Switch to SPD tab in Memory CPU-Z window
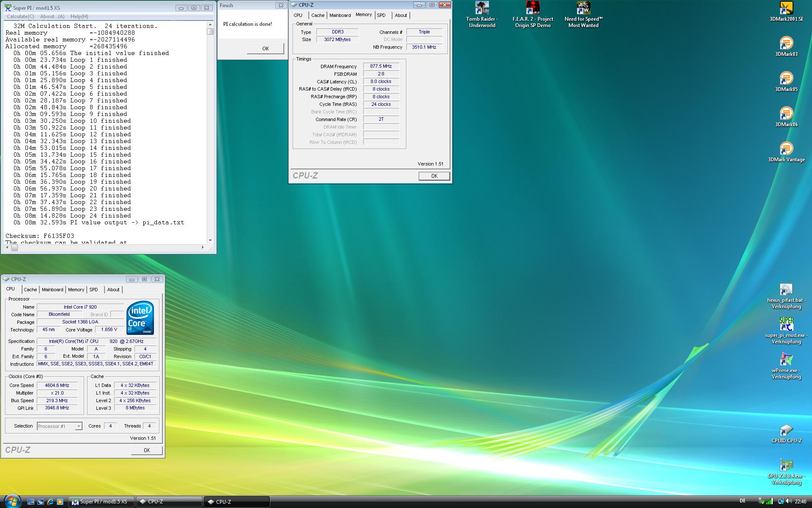Screen dimensions: 812x508 pos(381,15)
